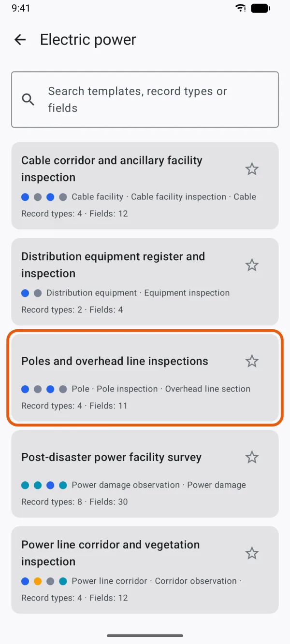Tap the battery status icon
Screen dimensions: 290x644
coord(261,8)
